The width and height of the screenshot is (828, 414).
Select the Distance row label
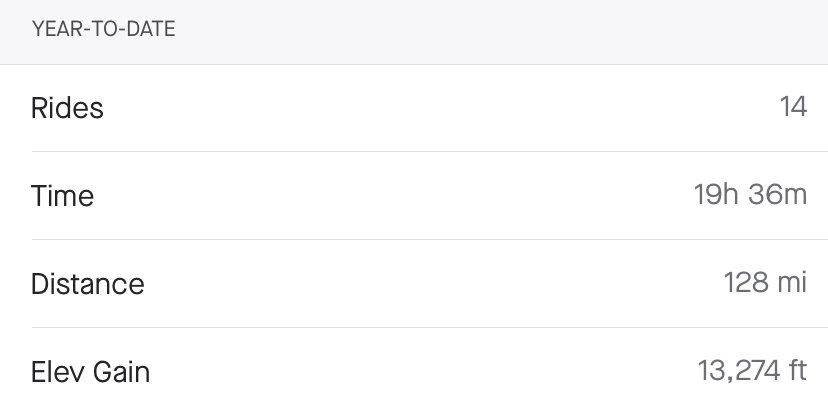88,284
